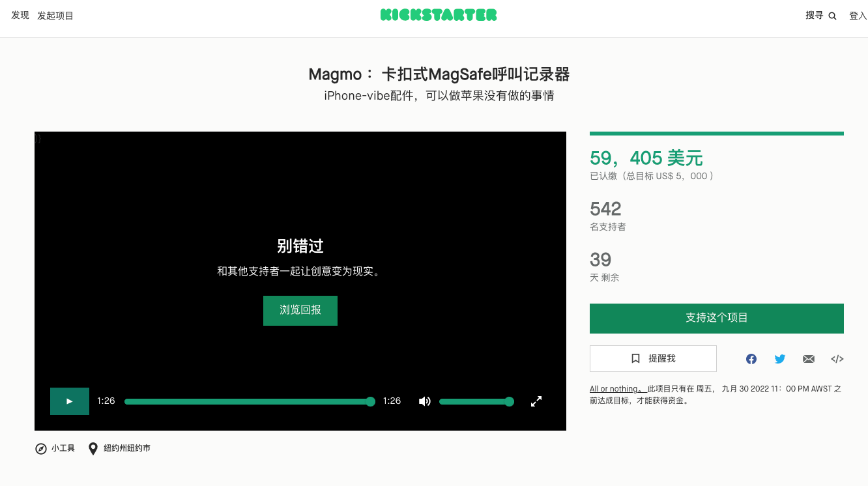The width and height of the screenshot is (868, 486).
Task: Click the Kickstarter logo
Action: (x=438, y=14)
